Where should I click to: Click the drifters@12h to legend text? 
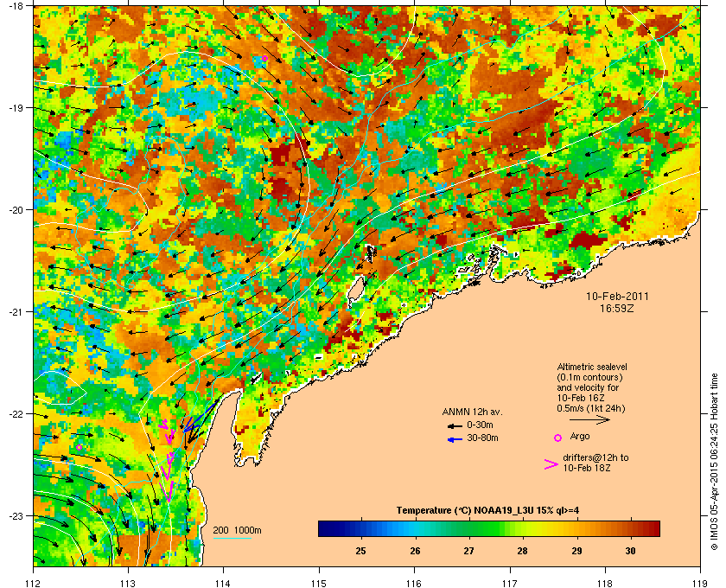pyautogui.click(x=595, y=457)
